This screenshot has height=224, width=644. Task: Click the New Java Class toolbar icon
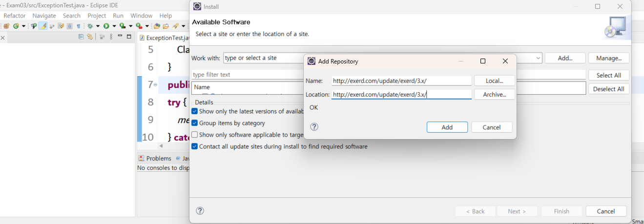[x=16, y=26]
